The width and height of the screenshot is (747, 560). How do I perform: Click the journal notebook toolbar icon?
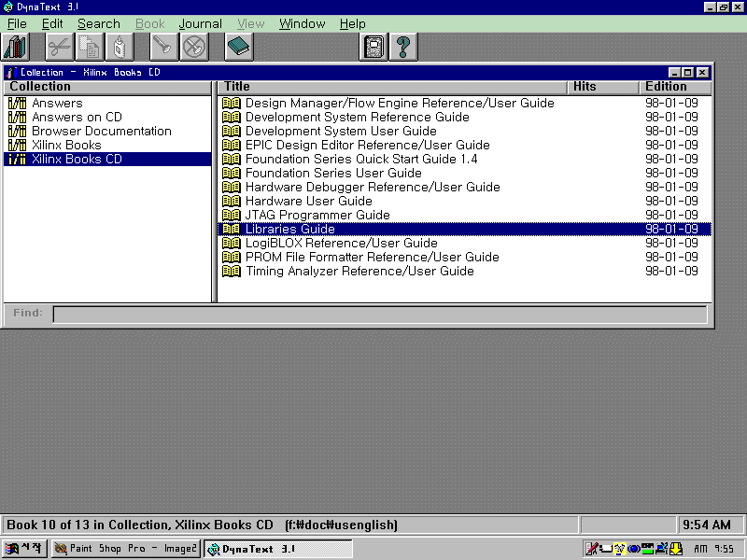(373, 47)
